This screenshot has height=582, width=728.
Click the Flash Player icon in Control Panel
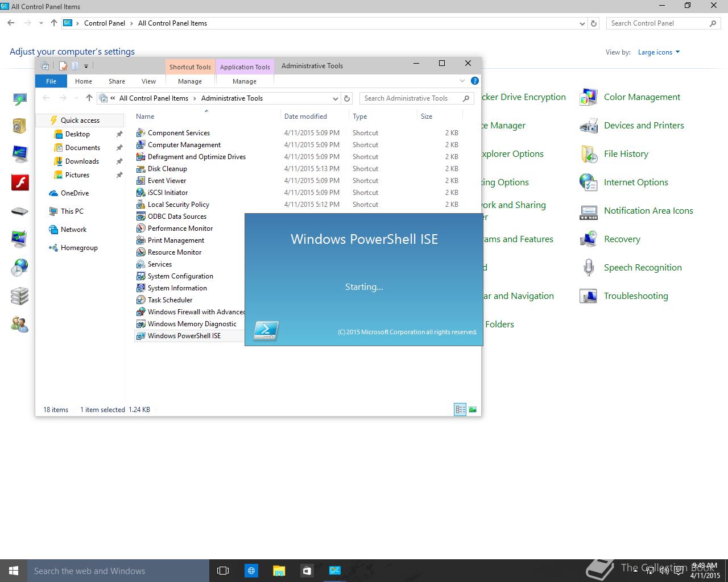coord(20,182)
